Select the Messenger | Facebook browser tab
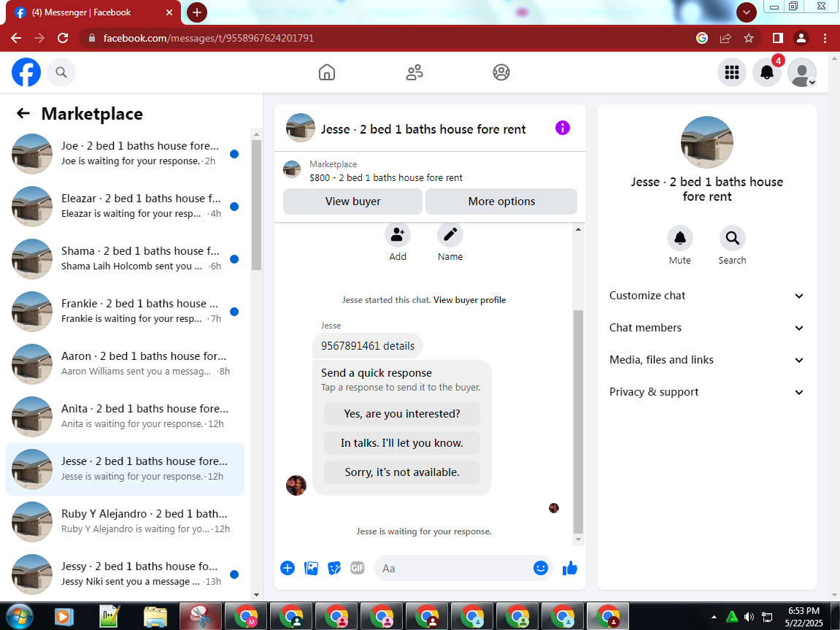 (x=93, y=12)
